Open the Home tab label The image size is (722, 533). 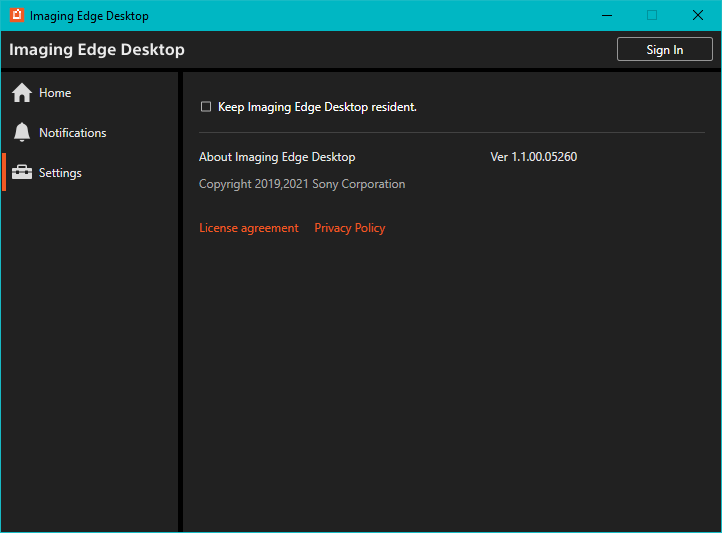pos(55,93)
